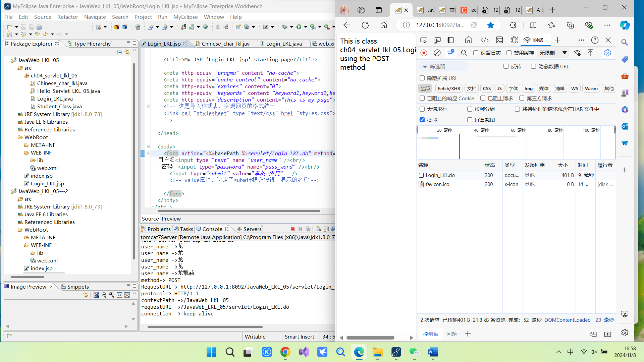The width and height of the screenshot is (644, 362).
Task: Open the Console tool icon in DevTools
Action: click(499, 40)
